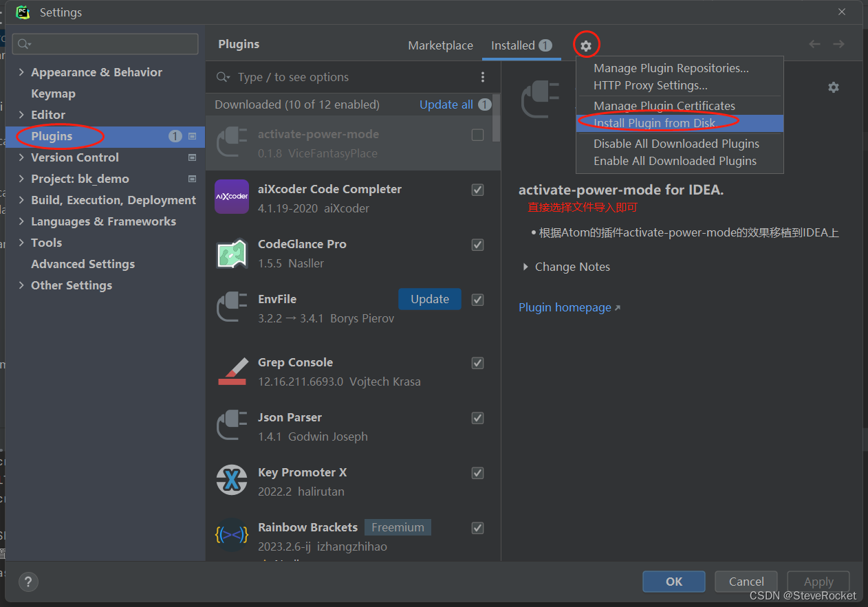868x607 pixels.
Task: Focus the settings search field
Action: (x=105, y=44)
